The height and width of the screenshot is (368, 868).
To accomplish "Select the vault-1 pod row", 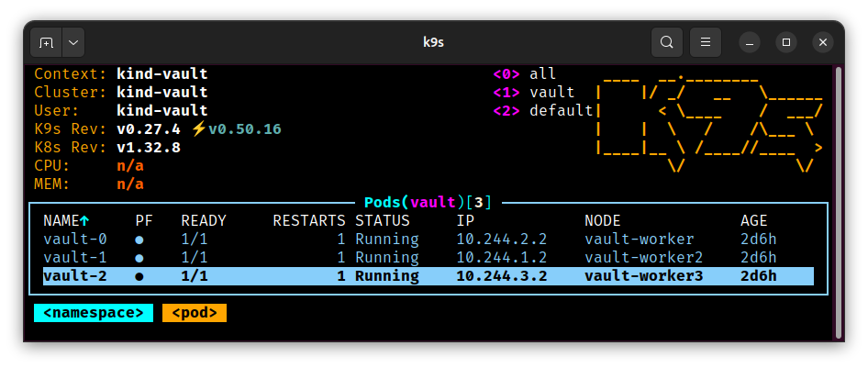I will click(x=428, y=257).
